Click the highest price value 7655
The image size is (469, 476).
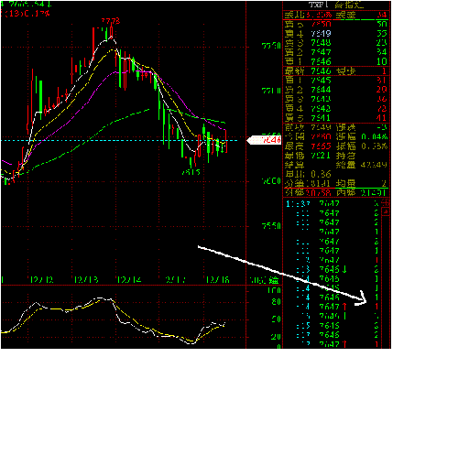[x=321, y=146]
